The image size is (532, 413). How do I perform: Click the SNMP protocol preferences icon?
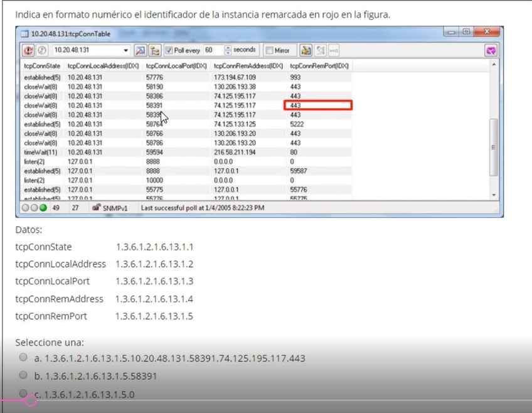(x=140, y=51)
